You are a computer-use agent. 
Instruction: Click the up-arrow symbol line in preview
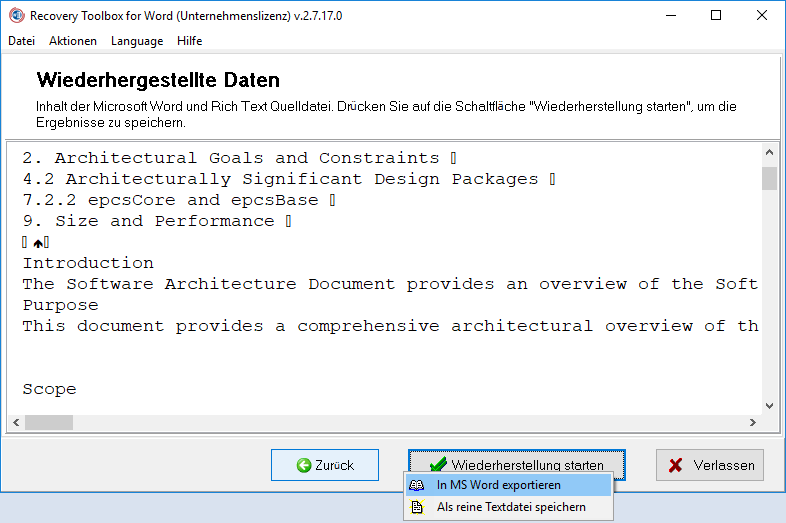coord(36,243)
